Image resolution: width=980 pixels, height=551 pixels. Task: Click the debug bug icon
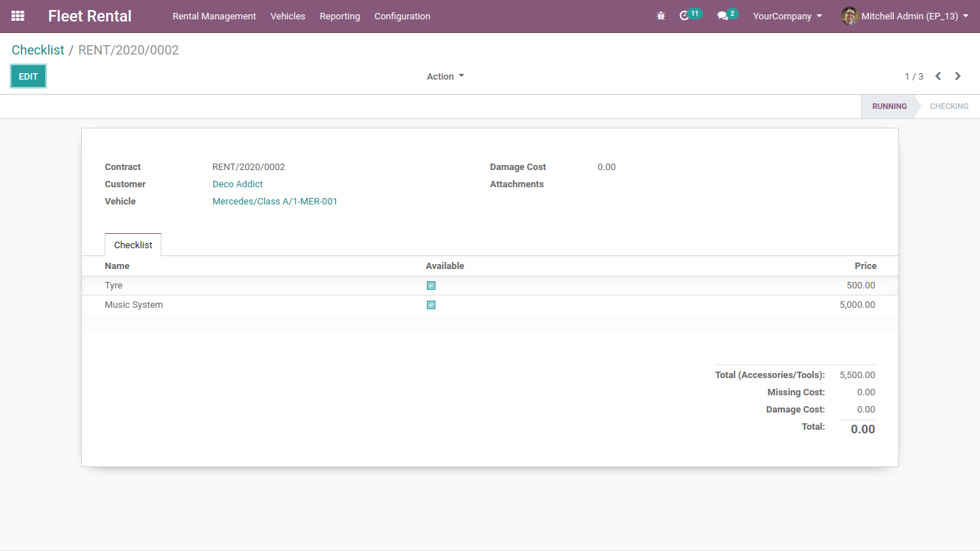[661, 16]
